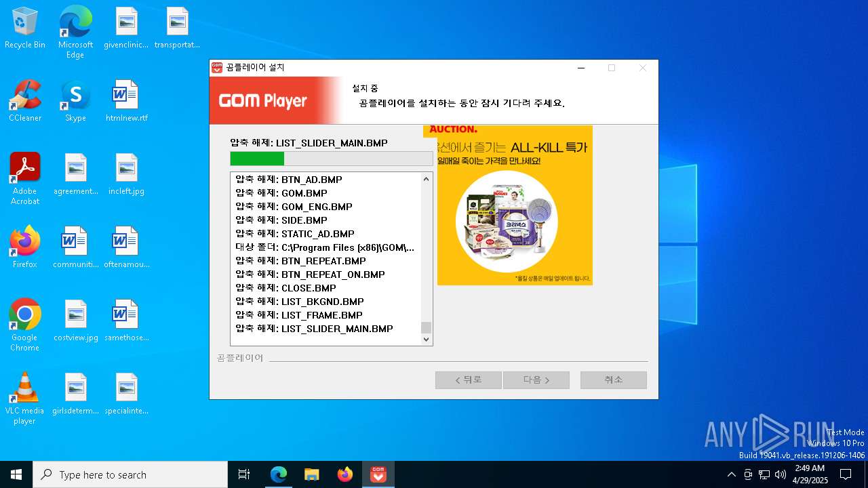
Task: Select the 대상 폴더 C:\Program Files line
Action: 324,247
